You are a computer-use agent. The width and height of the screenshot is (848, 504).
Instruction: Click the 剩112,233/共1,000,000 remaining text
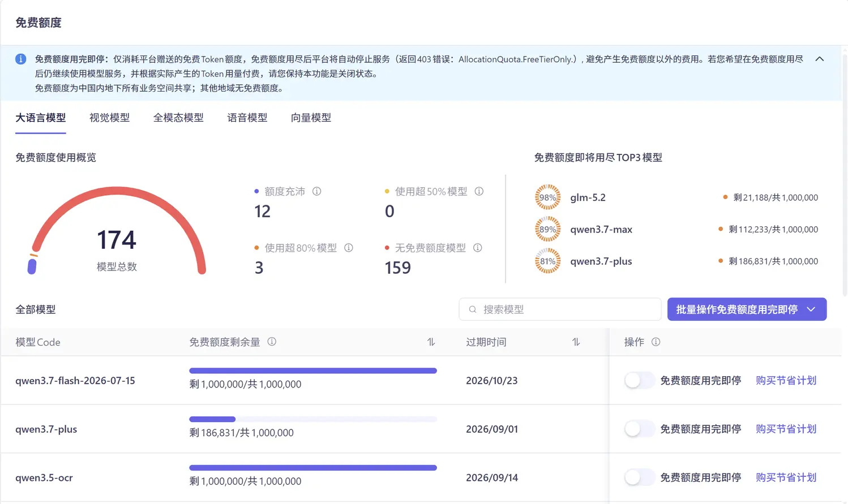(773, 229)
